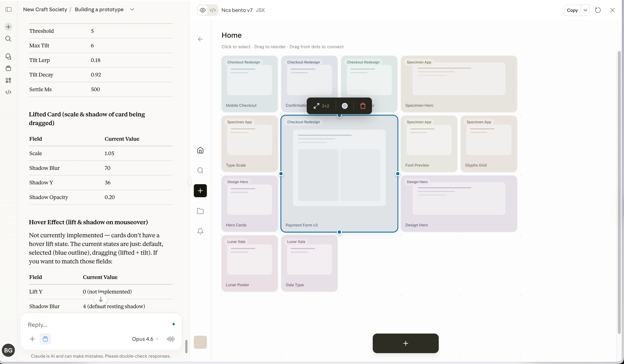Toggle the blue project tool button in reply box
Viewport: 624px width, 364px height.
click(45, 339)
